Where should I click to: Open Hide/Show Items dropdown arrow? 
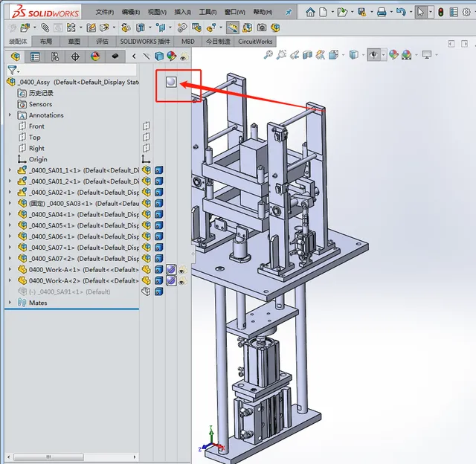click(x=384, y=55)
